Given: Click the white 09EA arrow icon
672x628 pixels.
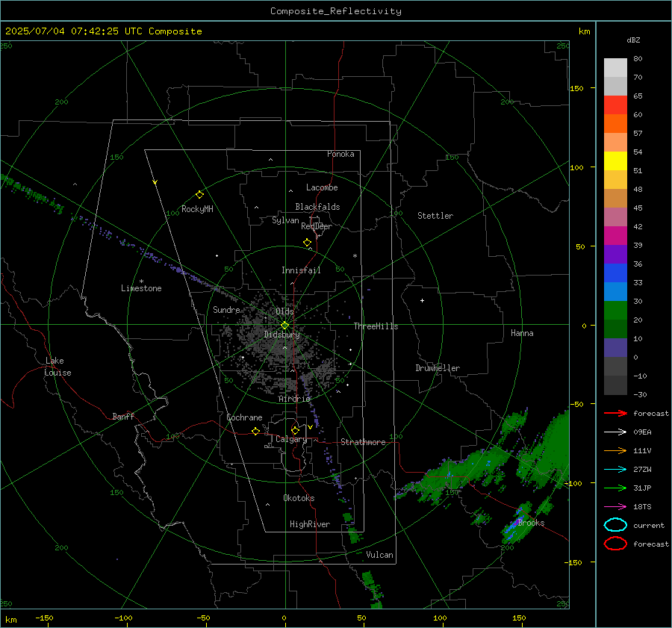Looking at the screenshot, I should coord(615,432).
